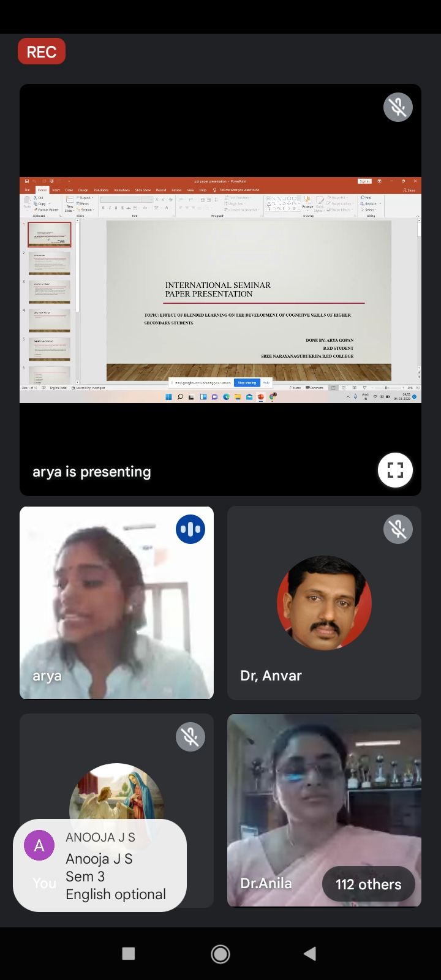The width and height of the screenshot is (441, 980).
Task: Click the 'INTERNATIONAL SEMINAR PAPER PRESENTATION' slide title
Action: (217, 290)
